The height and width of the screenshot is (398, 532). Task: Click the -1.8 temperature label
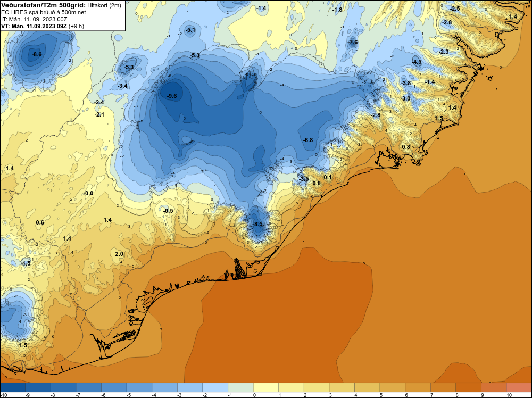tap(337, 10)
